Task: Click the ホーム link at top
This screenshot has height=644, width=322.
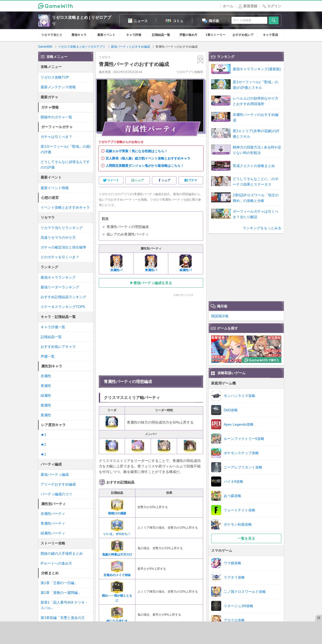Action: click(228, 6)
